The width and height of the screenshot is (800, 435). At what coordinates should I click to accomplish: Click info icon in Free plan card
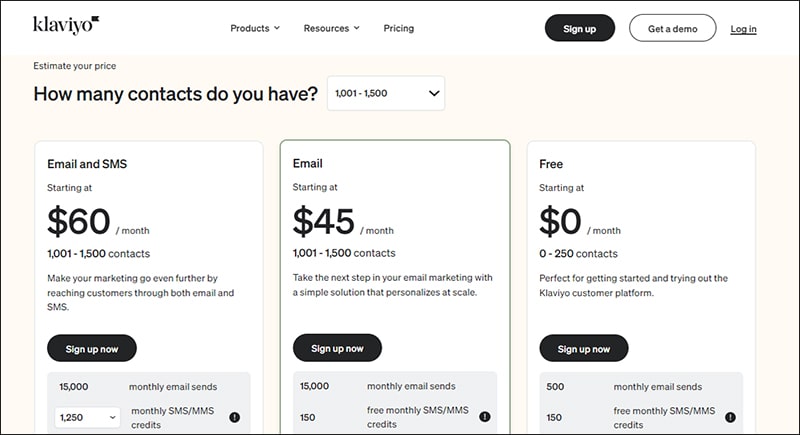[731, 417]
